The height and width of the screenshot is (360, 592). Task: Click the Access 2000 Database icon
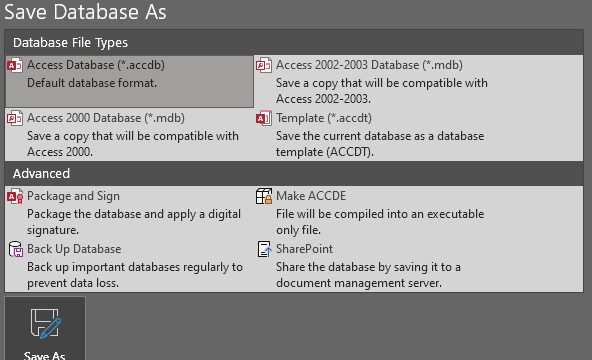coord(15,118)
